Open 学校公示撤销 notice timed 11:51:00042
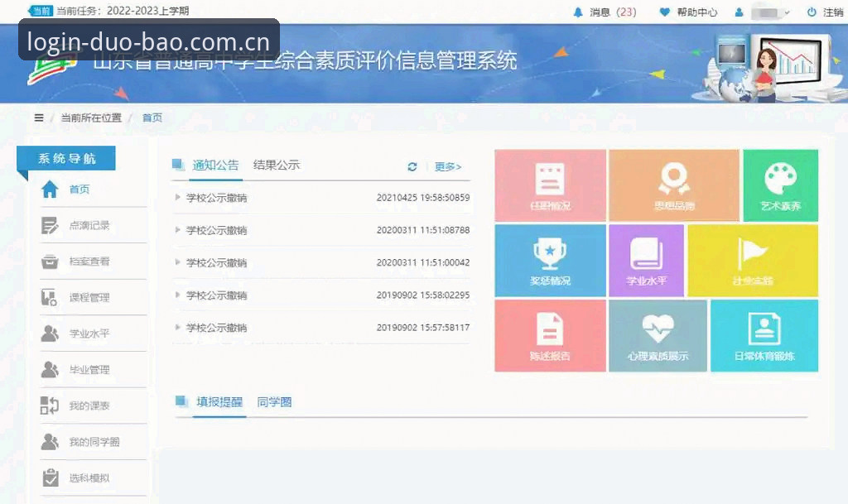Screen dimensions: 848x504 click(x=216, y=262)
